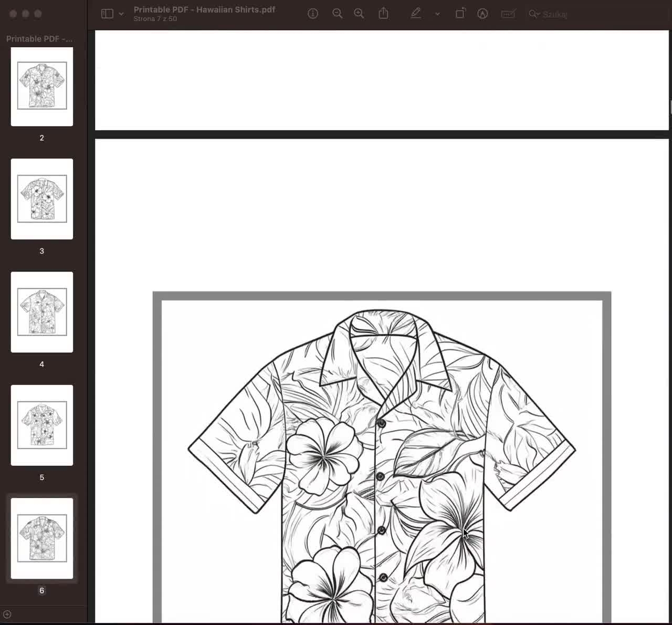672x625 pixels.
Task: Click the magnifier icon in the search field
Action: [533, 14]
